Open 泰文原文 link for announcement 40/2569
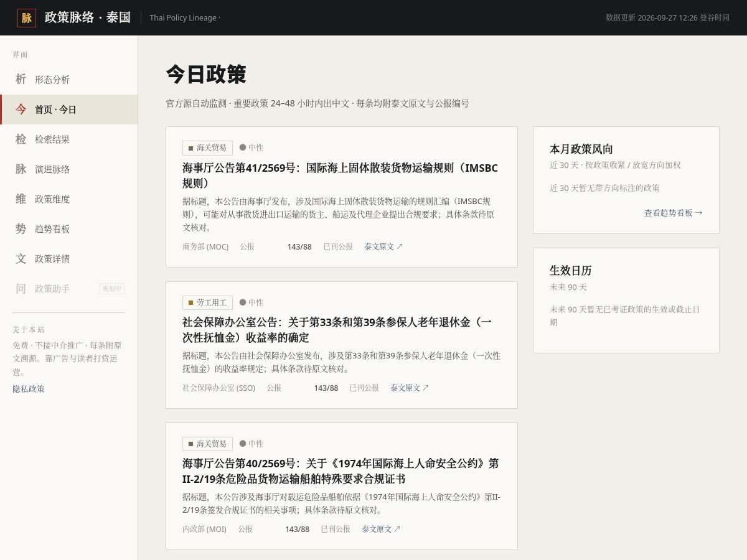 click(x=381, y=529)
